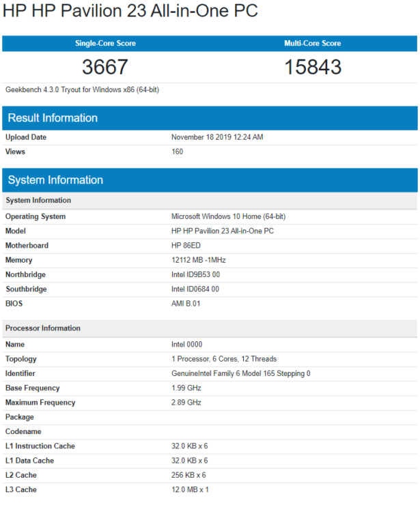Select the maximum frequency value 2.89 GHz

coord(186,402)
